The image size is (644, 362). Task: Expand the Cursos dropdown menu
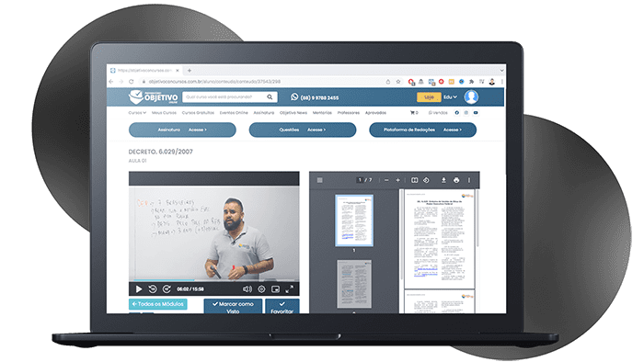coord(137,113)
